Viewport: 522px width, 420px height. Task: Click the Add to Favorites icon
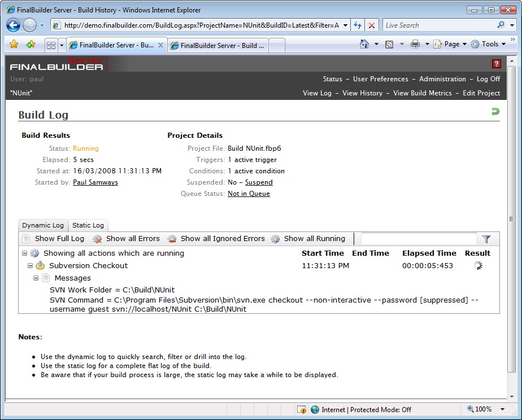pyautogui.click(x=31, y=44)
